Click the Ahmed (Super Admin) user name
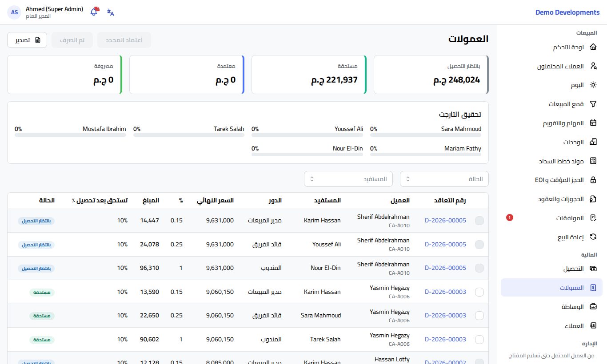Screen dimensions: 607x364 tap(54, 9)
